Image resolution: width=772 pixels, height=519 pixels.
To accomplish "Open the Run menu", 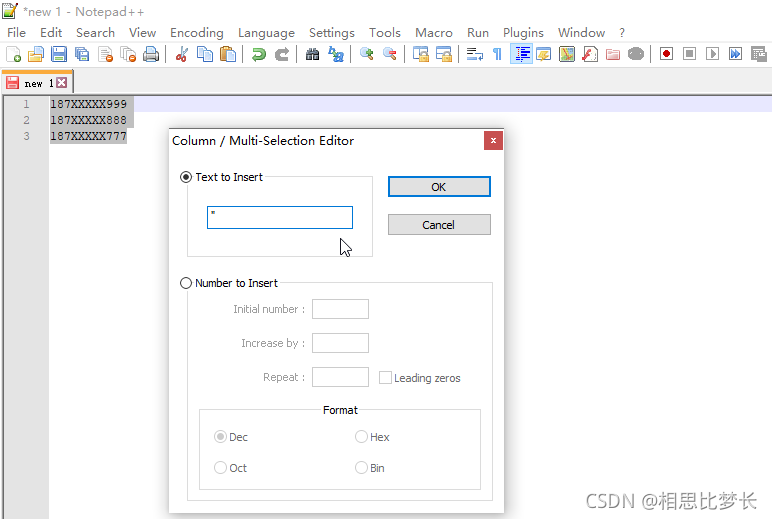I will pyautogui.click(x=478, y=32).
